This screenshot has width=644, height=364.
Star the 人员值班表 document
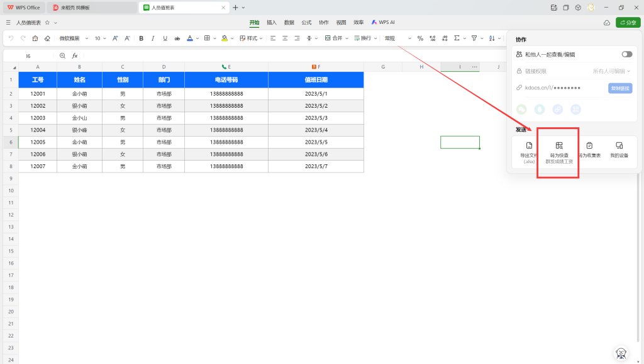(47, 23)
